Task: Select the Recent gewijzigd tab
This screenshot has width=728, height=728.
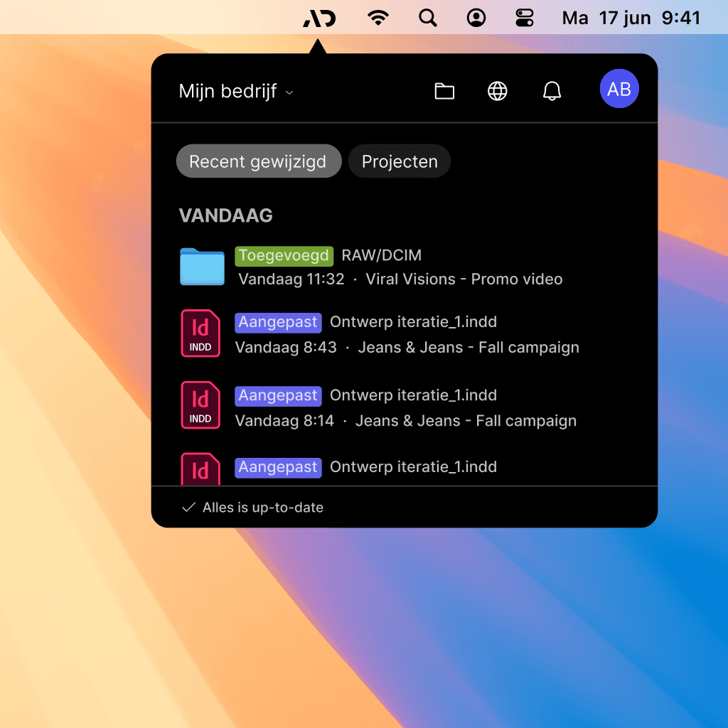Action: click(x=258, y=161)
